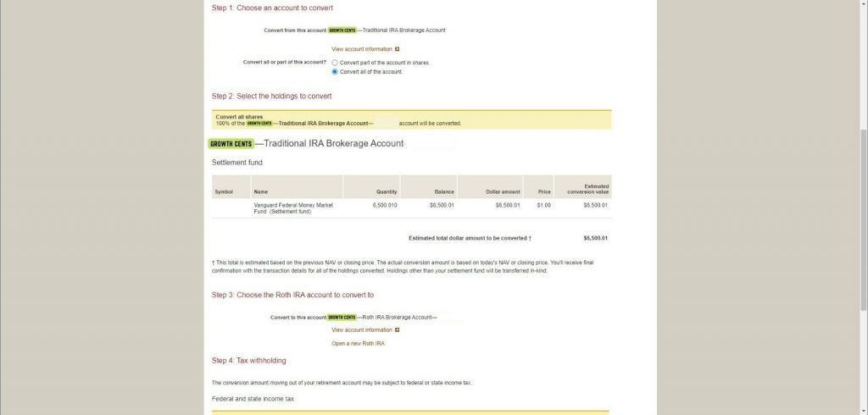Viewport: 868px width, 415px height.
Task: Open 'View account information' link under Step 1
Action: tap(361, 49)
